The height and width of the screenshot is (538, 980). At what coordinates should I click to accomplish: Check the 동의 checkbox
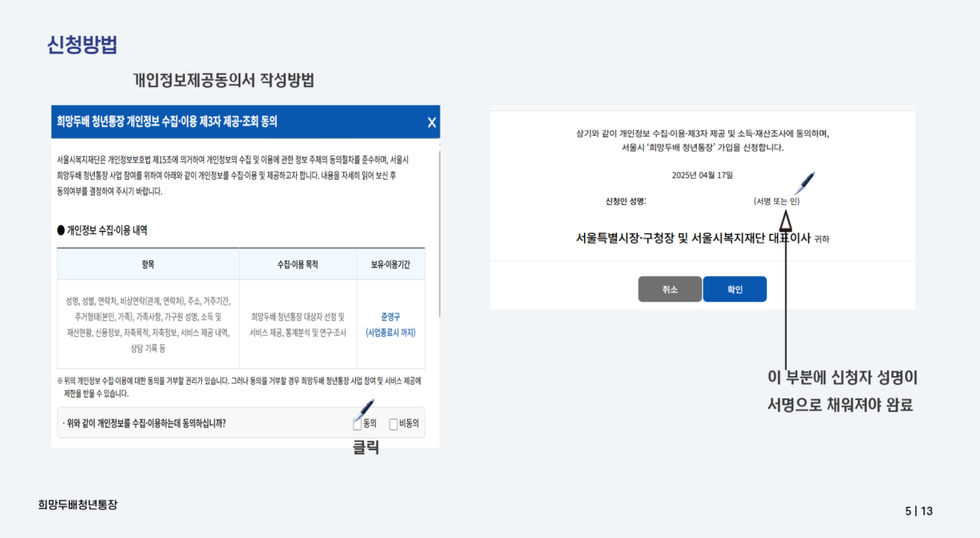pyautogui.click(x=358, y=424)
